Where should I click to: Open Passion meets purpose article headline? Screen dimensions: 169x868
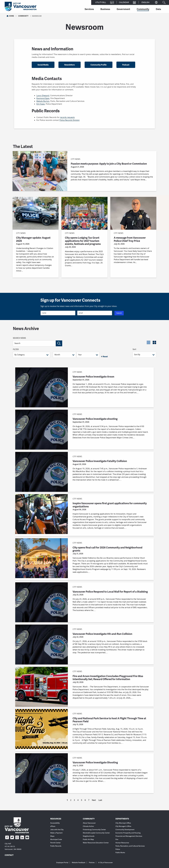click(x=109, y=164)
